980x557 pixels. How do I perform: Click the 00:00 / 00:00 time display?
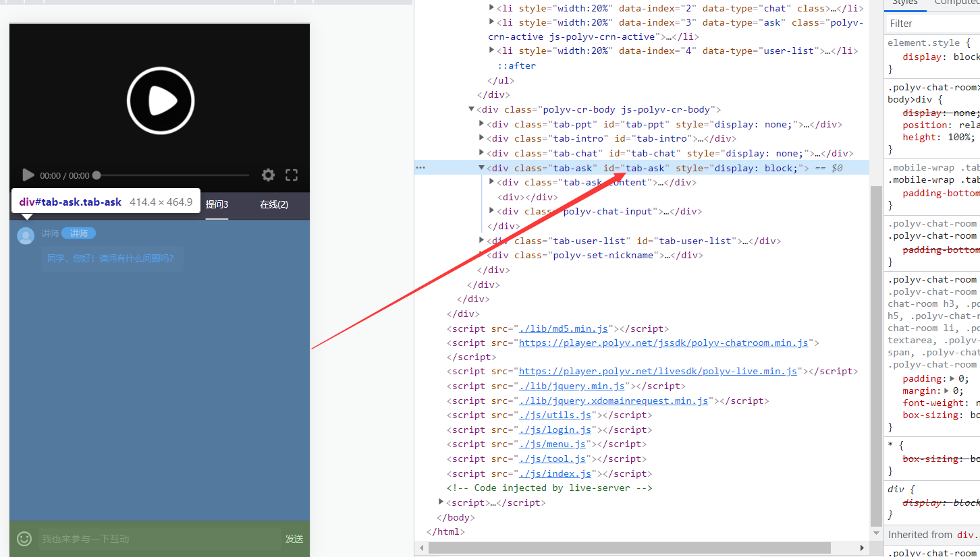[65, 175]
